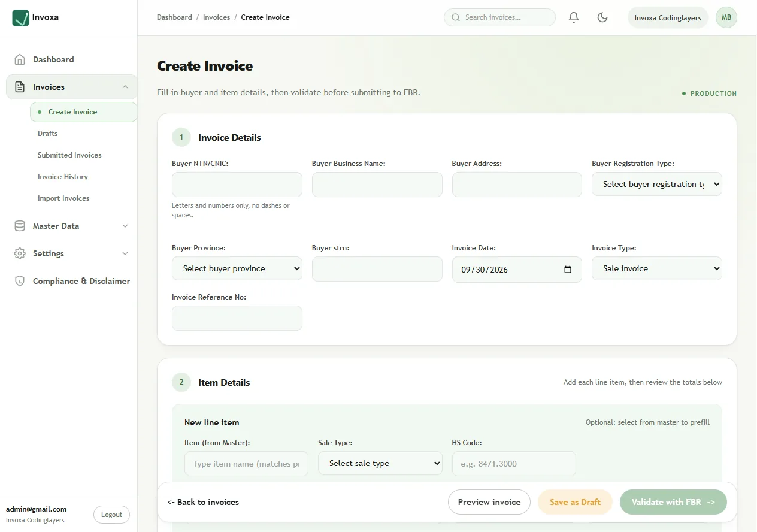
Task: Go back to invoices link
Action: point(203,502)
